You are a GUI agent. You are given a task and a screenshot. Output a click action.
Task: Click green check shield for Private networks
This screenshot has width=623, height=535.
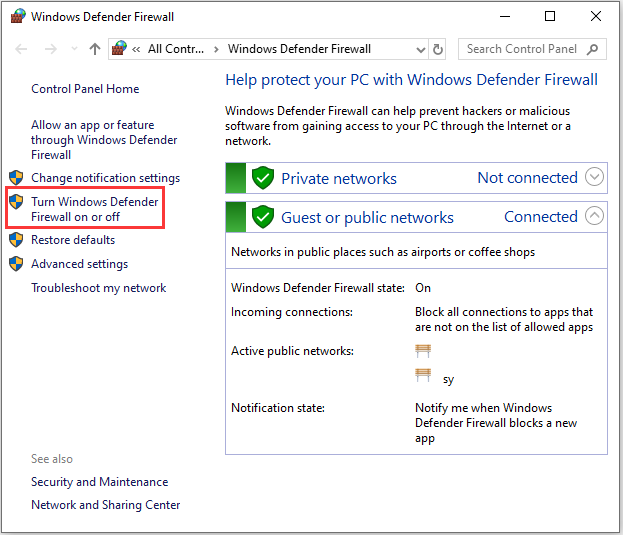pos(263,178)
